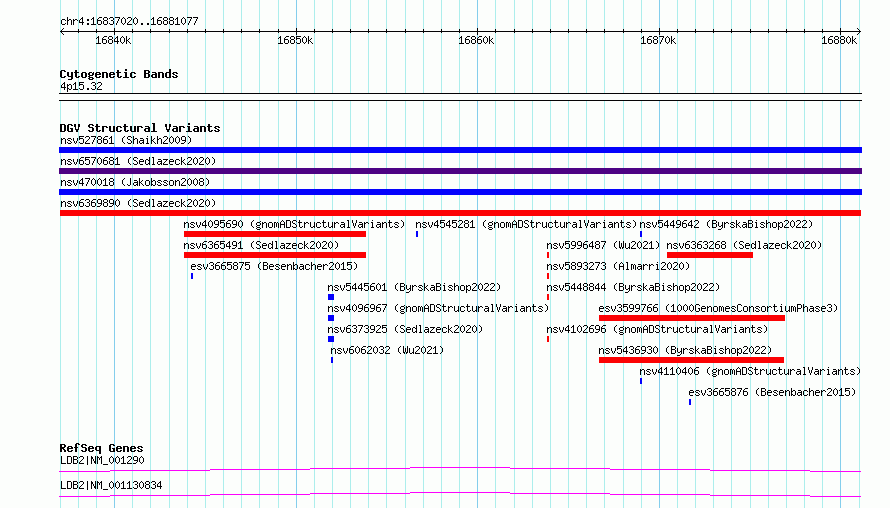Click the red bar under nsv4095690
This screenshot has height=508, width=890.
pyautogui.click(x=275, y=234)
